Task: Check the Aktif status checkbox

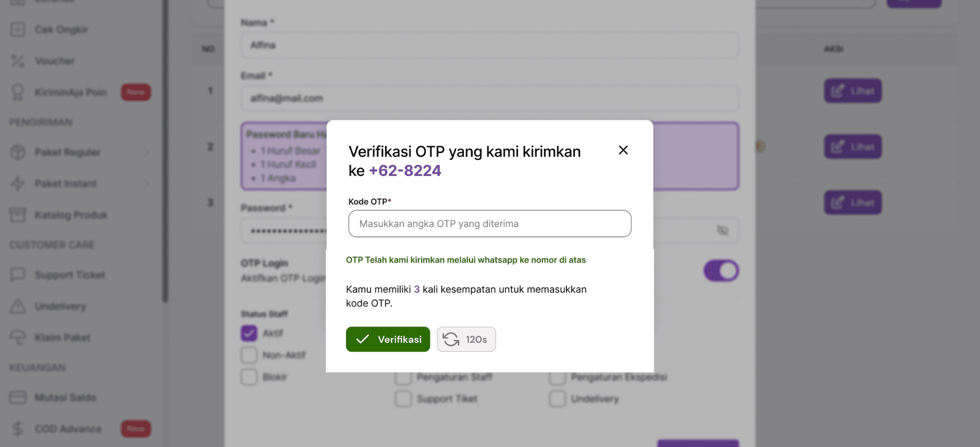Action: tap(249, 333)
